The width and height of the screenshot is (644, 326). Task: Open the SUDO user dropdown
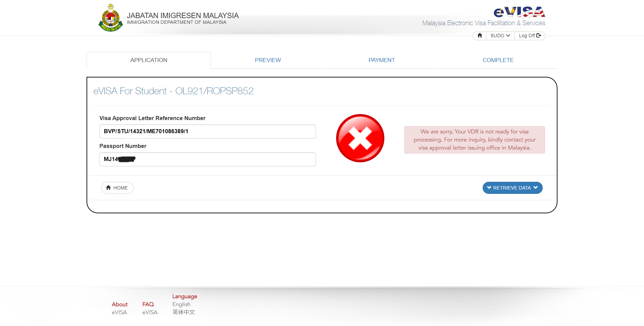pyautogui.click(x=500, y=36)
